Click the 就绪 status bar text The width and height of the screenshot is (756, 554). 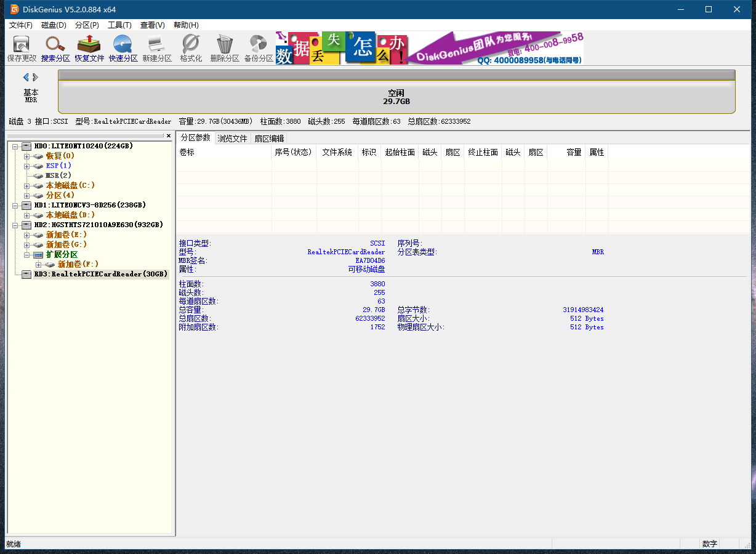pos(13,544)
